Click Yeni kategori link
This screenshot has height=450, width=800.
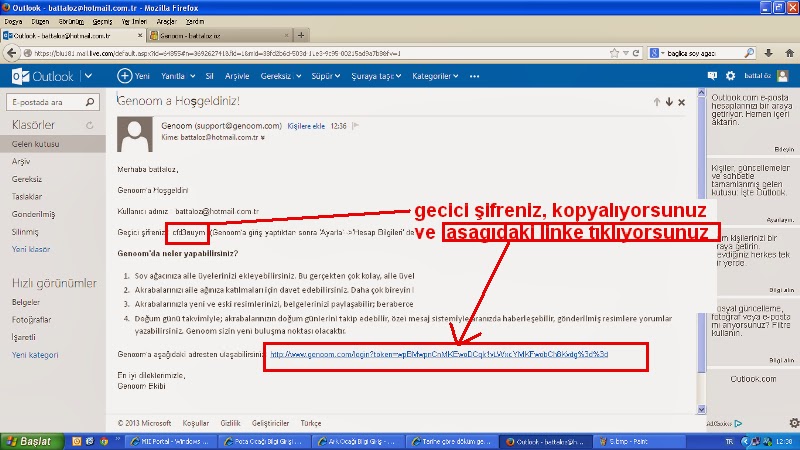tap(35, 355)
